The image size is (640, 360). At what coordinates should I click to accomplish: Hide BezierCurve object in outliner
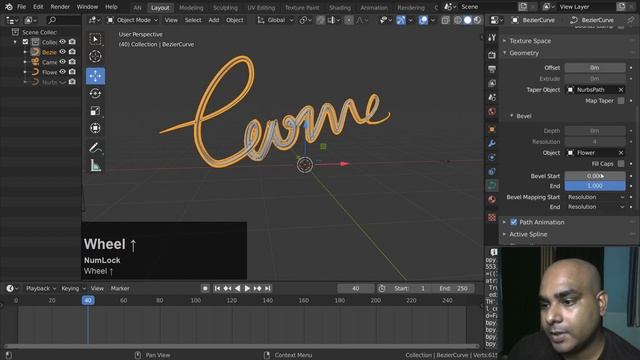[62, 52]
